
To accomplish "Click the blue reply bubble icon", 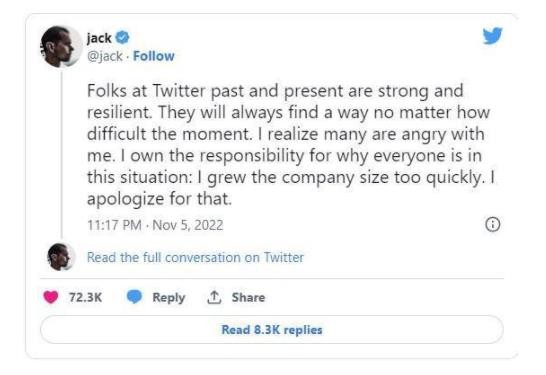I will tap(134, 297).
